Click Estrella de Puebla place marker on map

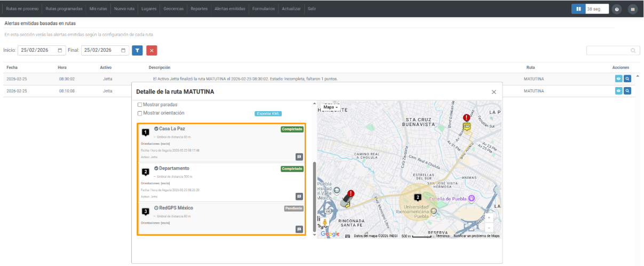(471, 198)
